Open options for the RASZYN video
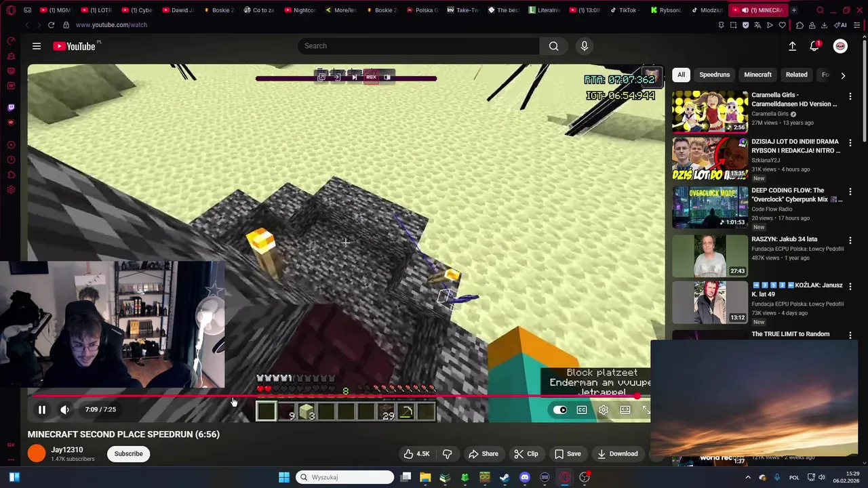The width and height of the screenshot is (868, 488). point(850,241)
